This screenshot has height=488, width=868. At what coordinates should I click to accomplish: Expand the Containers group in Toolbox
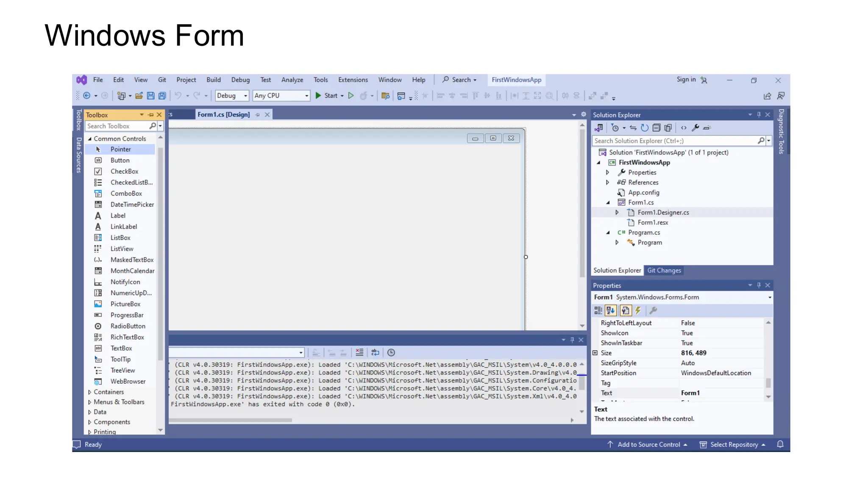89,392
